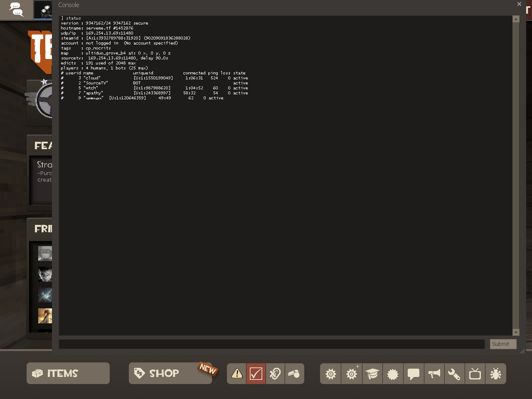This screenshot has width=532, height=399.
Task: Click the warning alert triangle icon
Action: (x=237, y=374)
